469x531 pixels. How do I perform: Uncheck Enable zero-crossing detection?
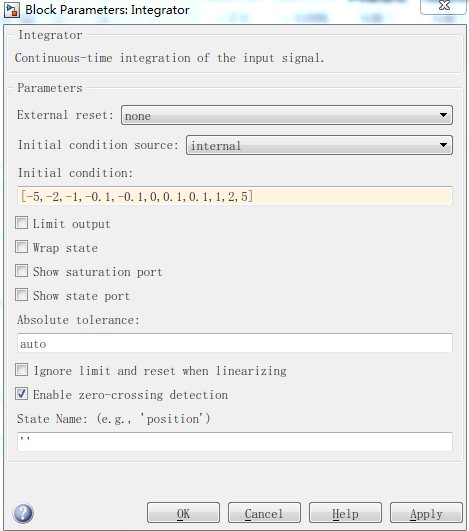[21, 394]
